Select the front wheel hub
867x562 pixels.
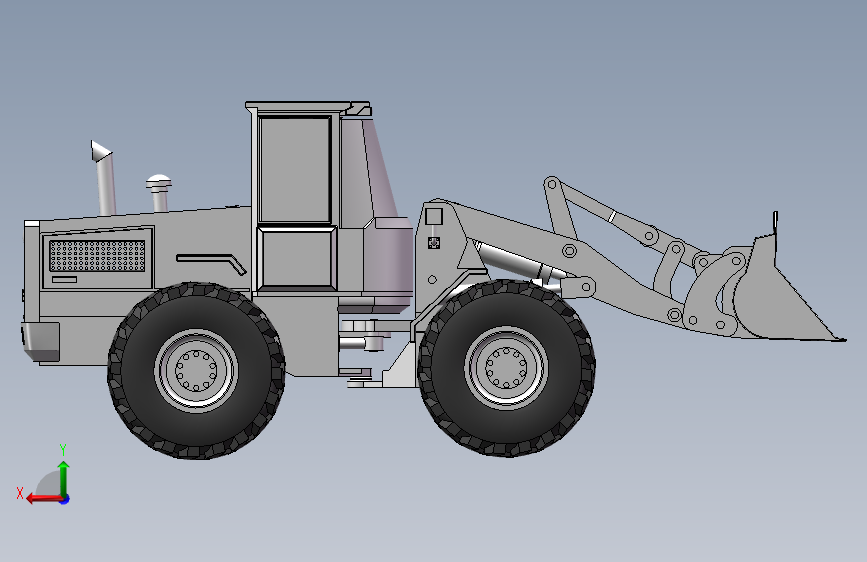(506, 367)
